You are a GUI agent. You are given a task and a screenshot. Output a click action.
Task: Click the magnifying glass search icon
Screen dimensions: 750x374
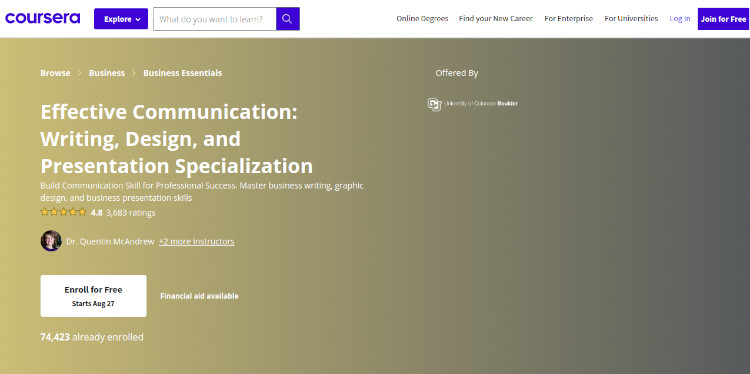click(287, 19)
